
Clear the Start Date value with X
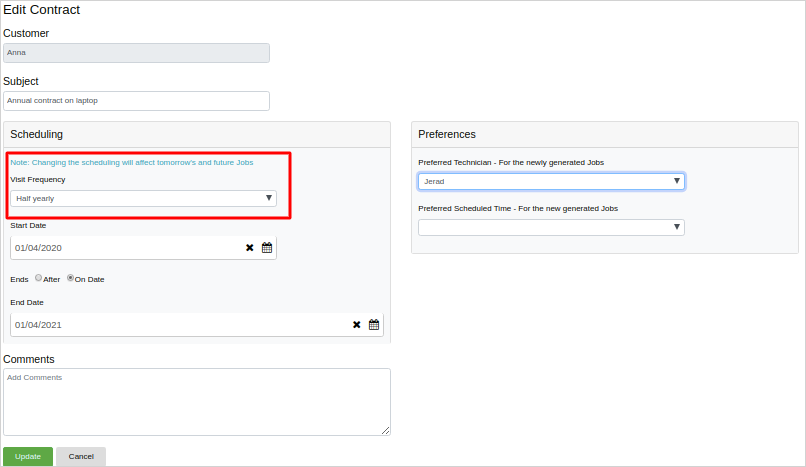pyautogui.click(x=250, y=248)
